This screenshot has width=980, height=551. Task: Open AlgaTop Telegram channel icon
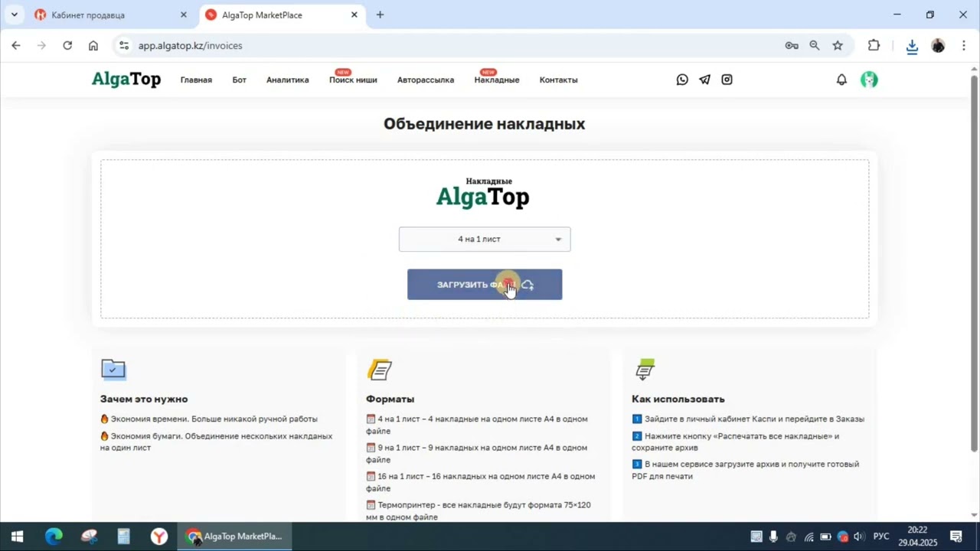(x=704, y=80)
